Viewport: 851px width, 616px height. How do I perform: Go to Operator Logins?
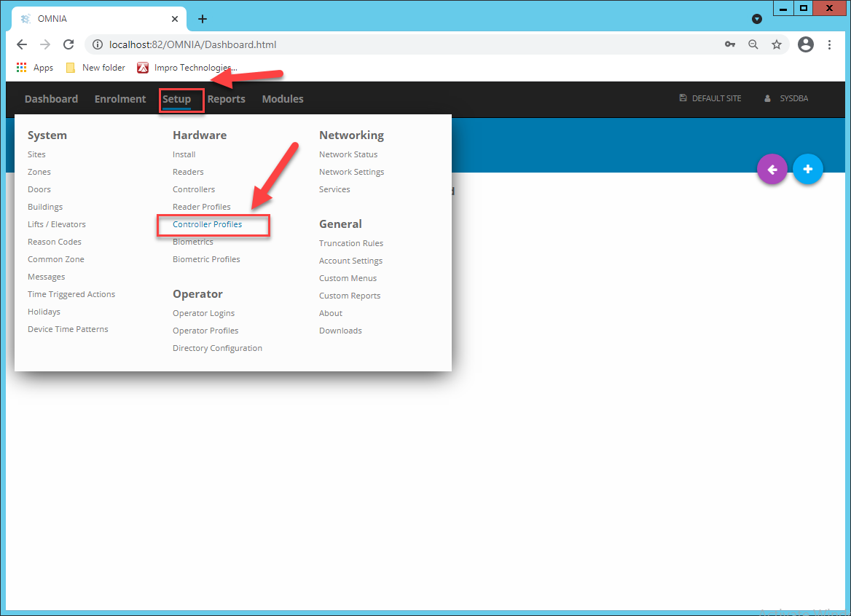click(x=203, y=313)
